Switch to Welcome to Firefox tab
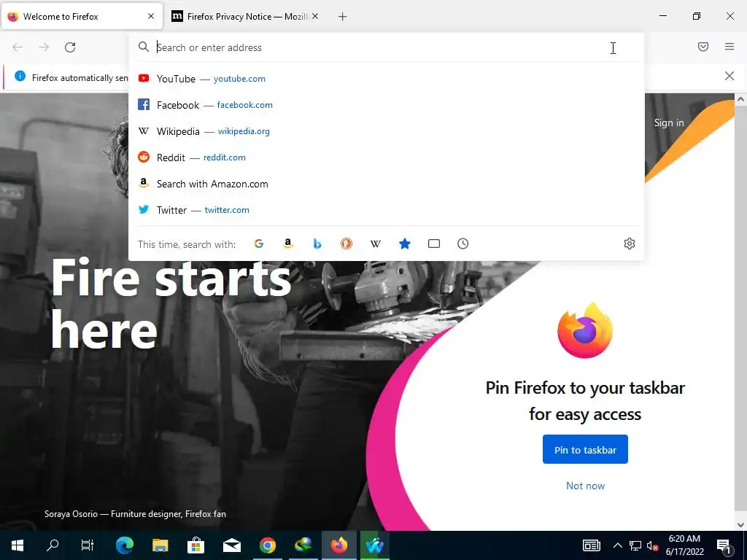The width and height of the screenshot is (747, 560). (x=82, y=16)
